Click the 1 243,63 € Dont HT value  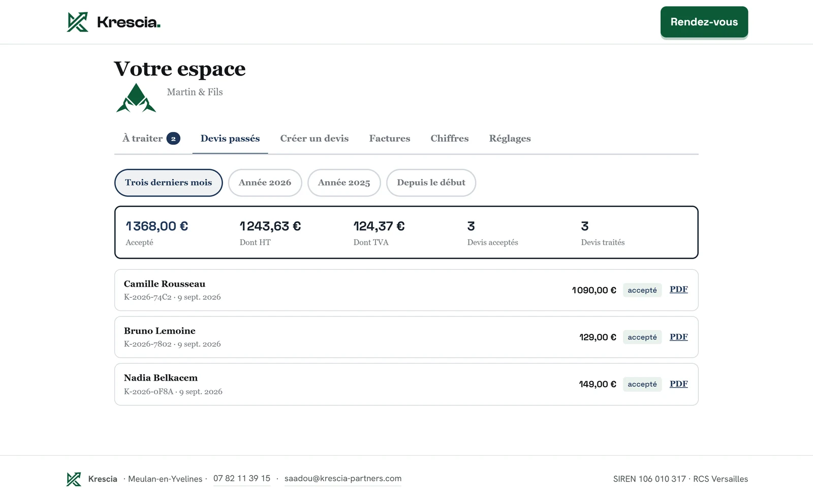[270, 226]
